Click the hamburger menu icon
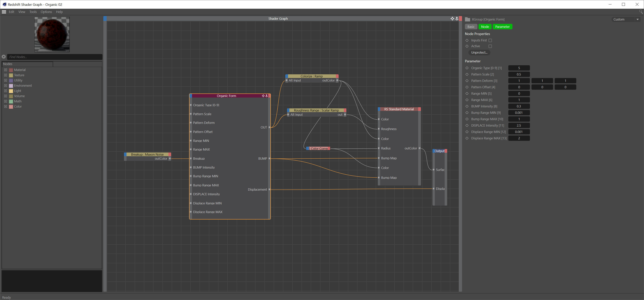This screenshot has height=300, width=644. [4, 12]
